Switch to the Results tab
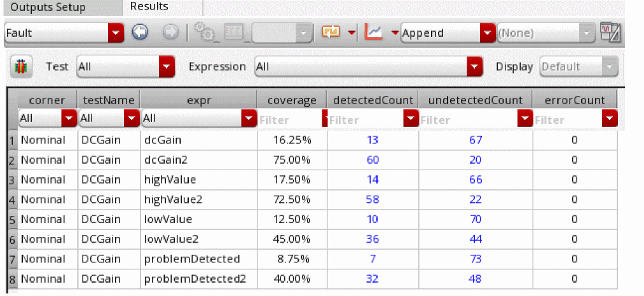 coord(149,6)
